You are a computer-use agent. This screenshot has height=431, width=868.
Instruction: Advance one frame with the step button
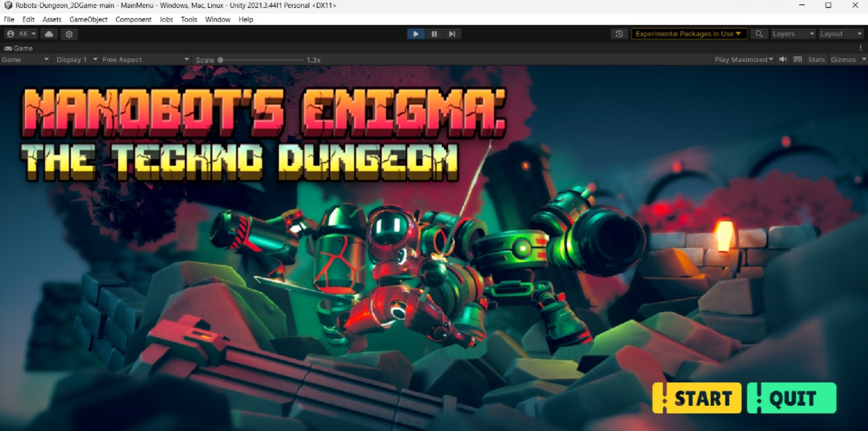(452, 34)
